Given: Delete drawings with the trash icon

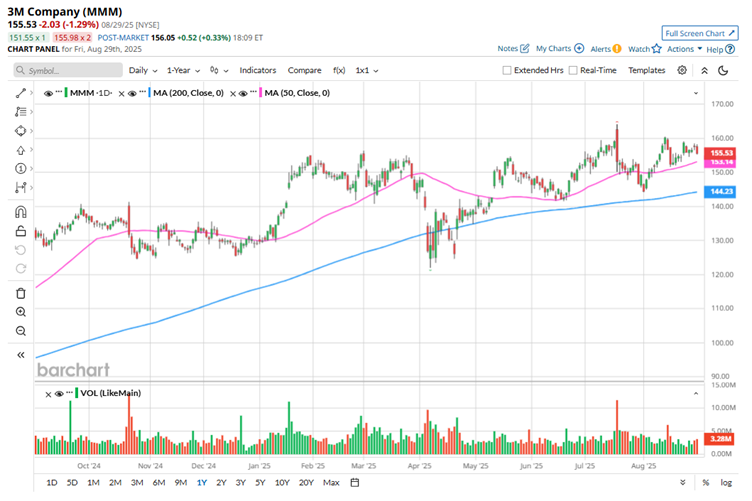Looking at the screenshot, I should pos(21,293).
